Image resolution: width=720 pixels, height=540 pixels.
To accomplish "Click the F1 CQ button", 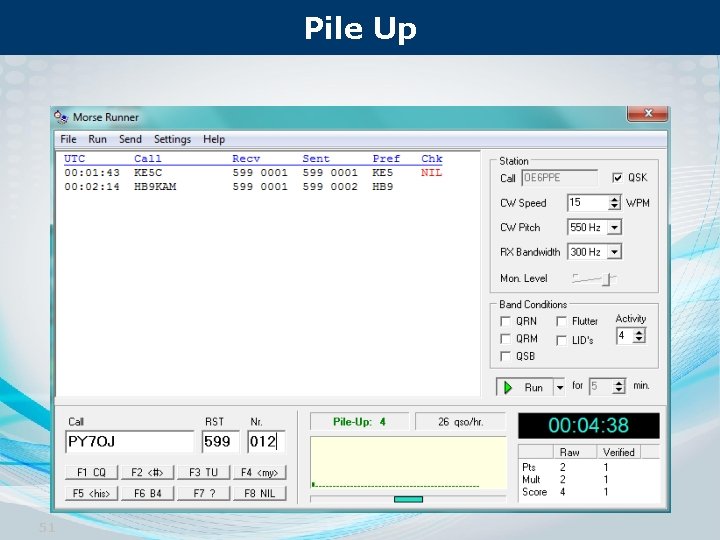I will tap(91, 472).
